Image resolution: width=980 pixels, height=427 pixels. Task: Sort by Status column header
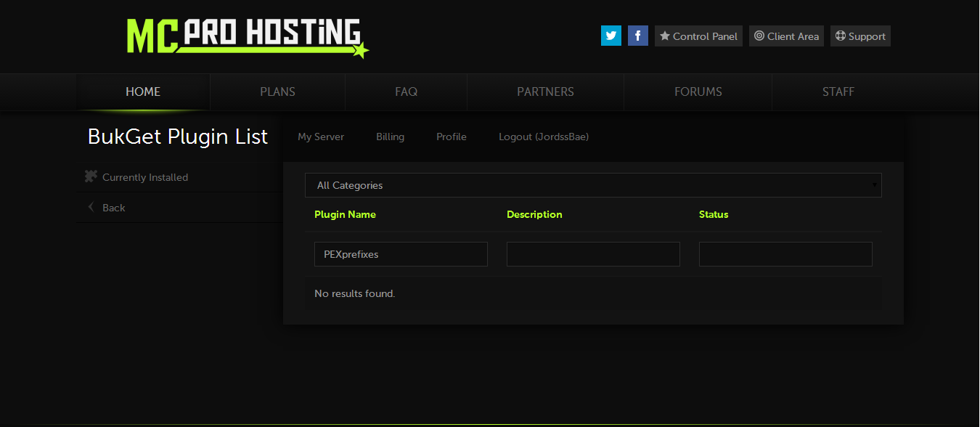pos(714,214)
